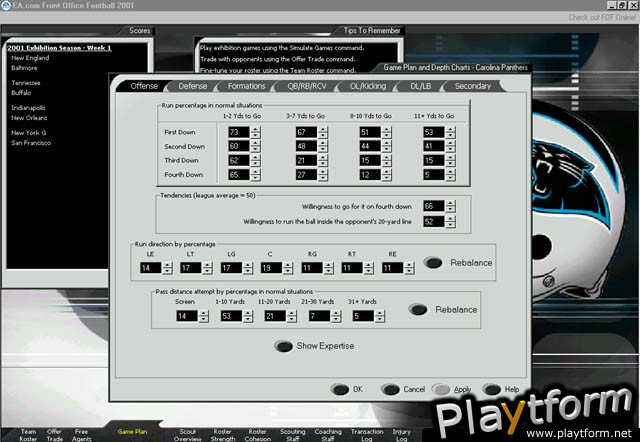640x442 pixels.
Task: Open Roster Strength in bottom menu
Action: click(223, 435)
